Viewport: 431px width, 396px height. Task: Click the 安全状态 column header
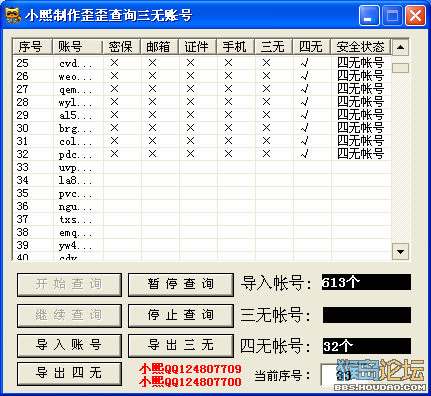(360, 47)
